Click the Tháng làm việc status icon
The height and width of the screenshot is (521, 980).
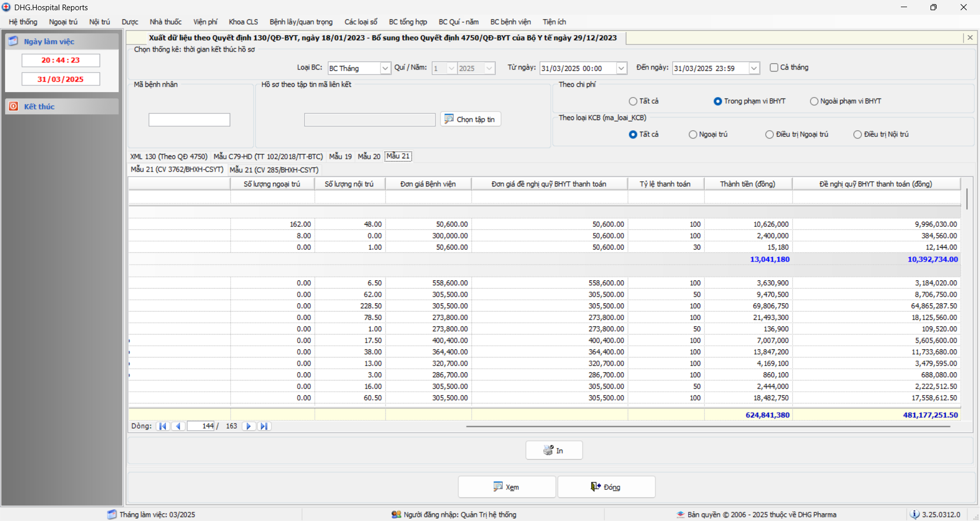point(112,514)
